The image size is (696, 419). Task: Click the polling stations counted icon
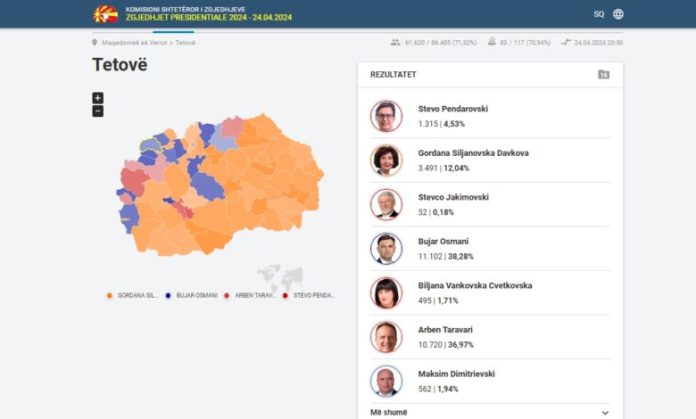coord(491,43)
